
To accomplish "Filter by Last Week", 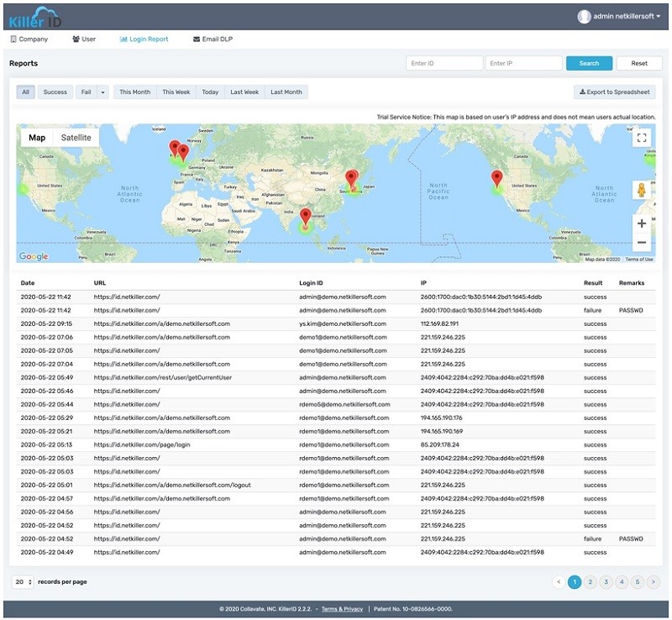I will pyautogui.click(x=244, y=92).
